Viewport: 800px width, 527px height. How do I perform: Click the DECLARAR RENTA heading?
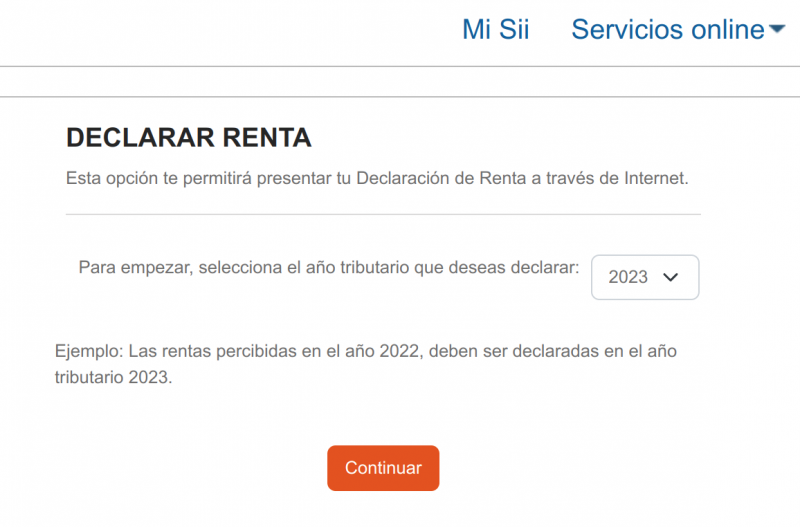coord(189,138)
